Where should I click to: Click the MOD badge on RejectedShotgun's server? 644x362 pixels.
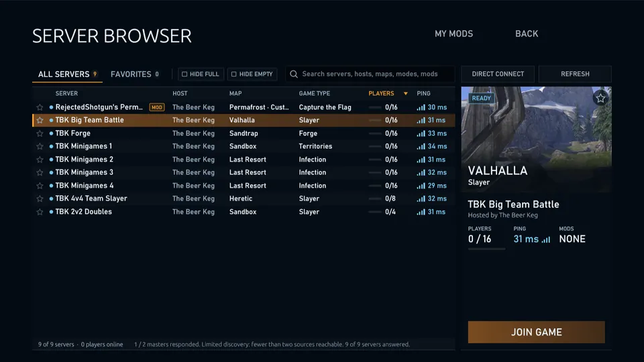click(x=157, y=107)
